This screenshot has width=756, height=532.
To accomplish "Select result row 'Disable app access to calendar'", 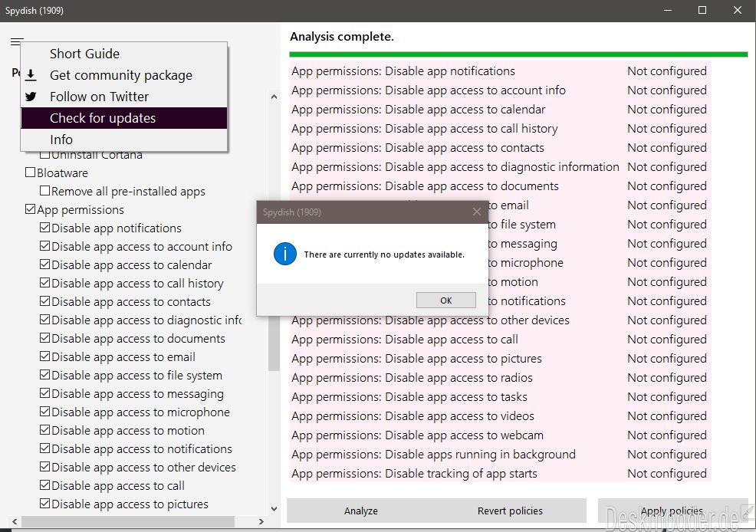I will pyautogui.click(x=500, y=110).
